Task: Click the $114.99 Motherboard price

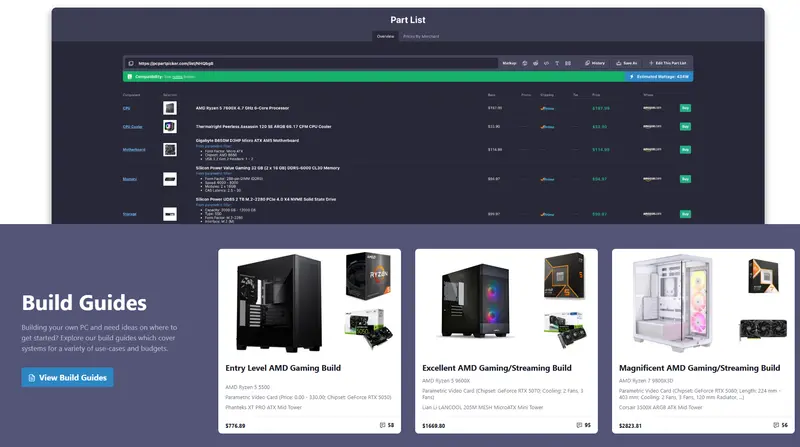Action: tap(601, 150)
